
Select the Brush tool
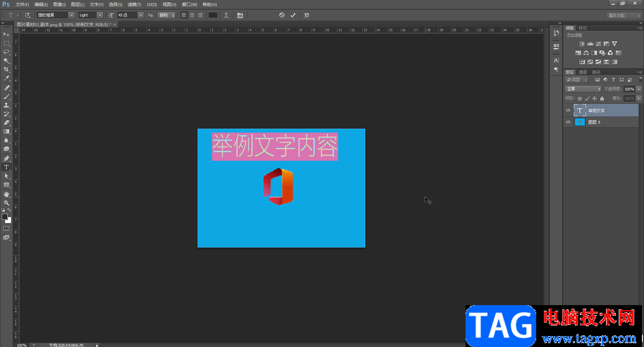click(6, 96)
